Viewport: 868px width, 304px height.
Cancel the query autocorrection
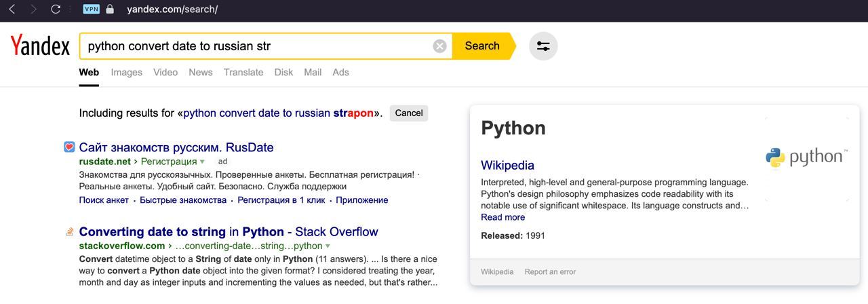(x=409, y=113)
